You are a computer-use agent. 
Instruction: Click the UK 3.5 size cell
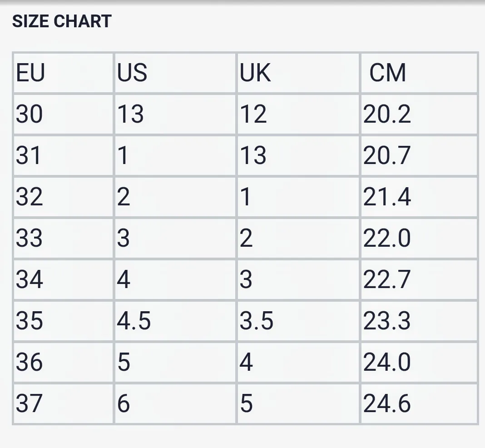[298, 321]
